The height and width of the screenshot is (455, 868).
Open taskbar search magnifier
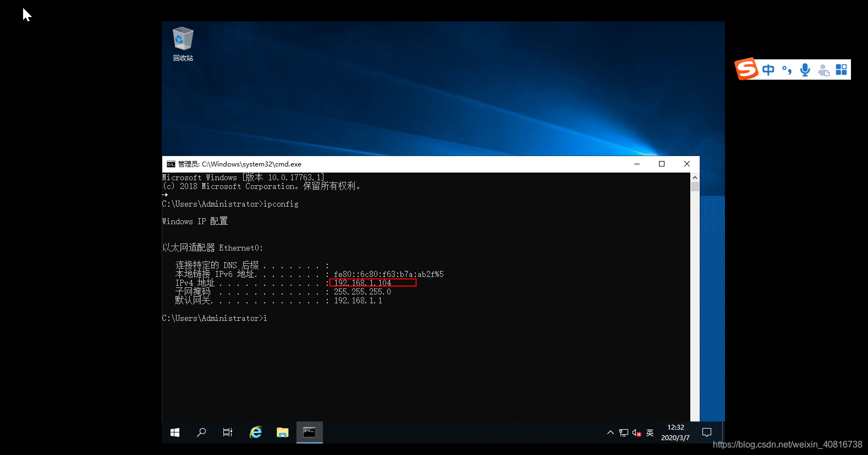(201, 432)
